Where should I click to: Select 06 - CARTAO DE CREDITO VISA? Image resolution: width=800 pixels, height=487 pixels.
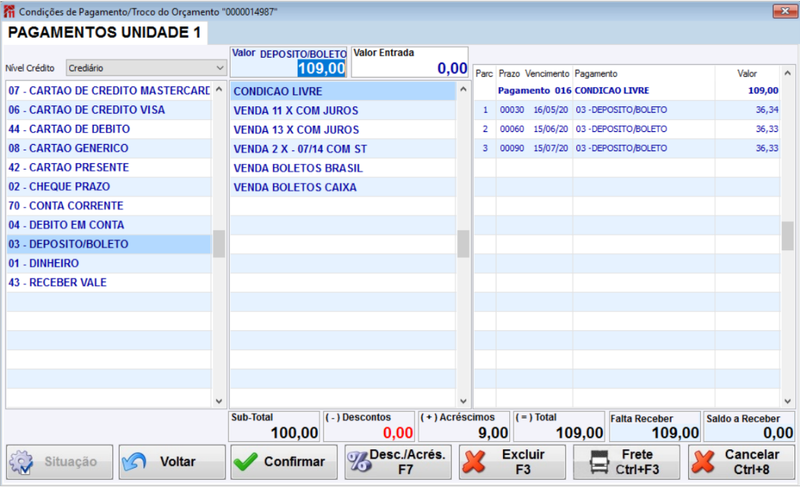pyautogui.click(x=109, y=110)
